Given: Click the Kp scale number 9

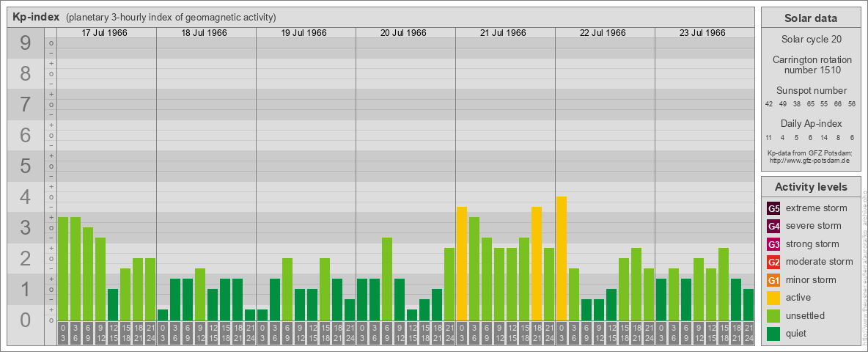Looking at the screenshot, I should pos(26,43).
